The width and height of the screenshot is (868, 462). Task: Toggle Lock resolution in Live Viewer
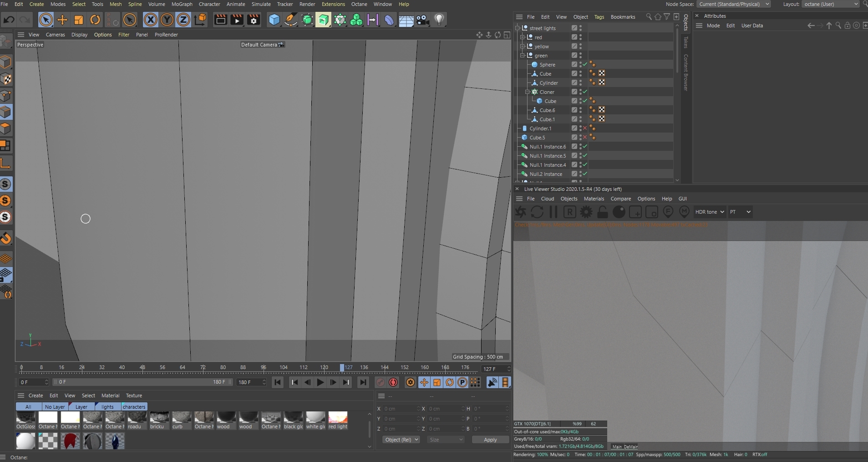pos(603,212)
